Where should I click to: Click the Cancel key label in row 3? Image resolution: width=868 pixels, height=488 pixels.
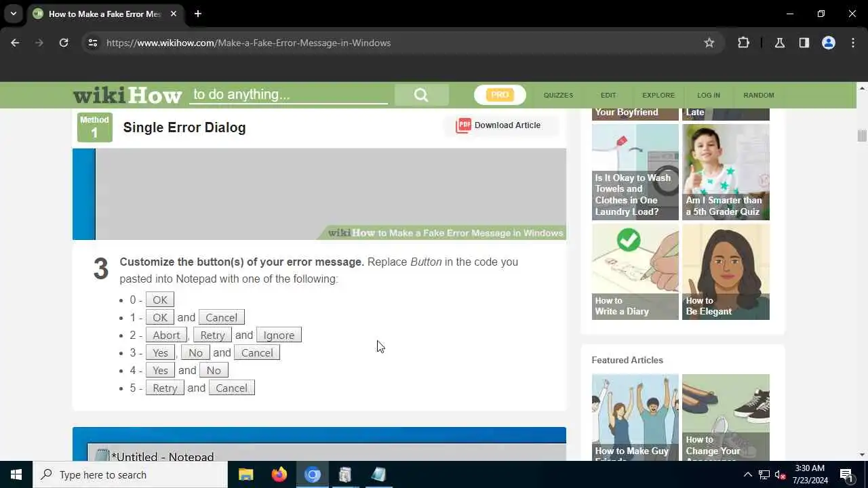tap(257, 353)
